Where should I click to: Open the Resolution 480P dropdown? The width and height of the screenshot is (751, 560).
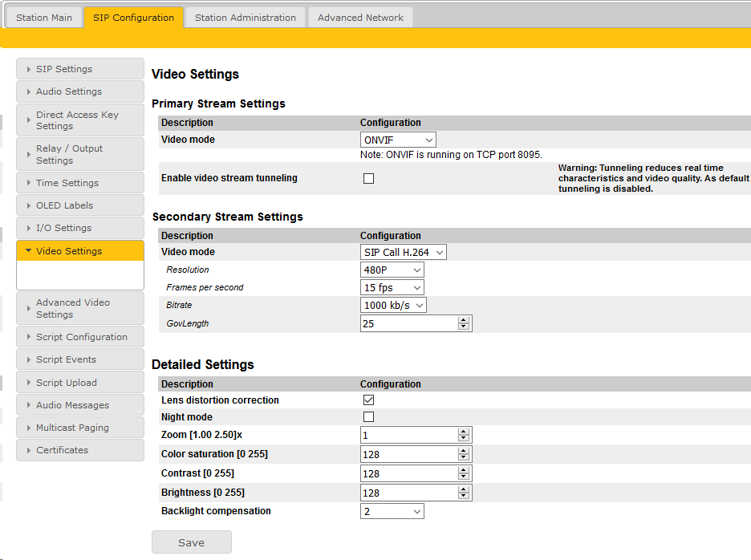pyautogui.click(x=392, y=270)
